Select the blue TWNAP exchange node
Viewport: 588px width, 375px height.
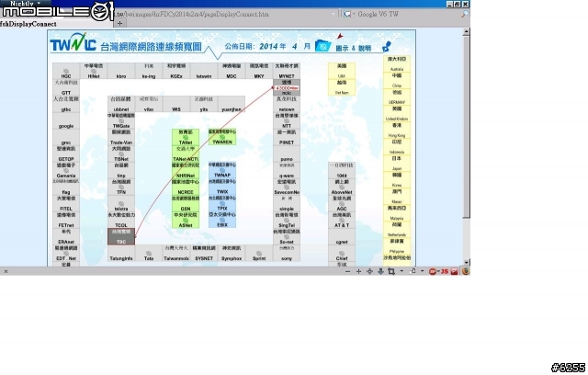point(222,170)
